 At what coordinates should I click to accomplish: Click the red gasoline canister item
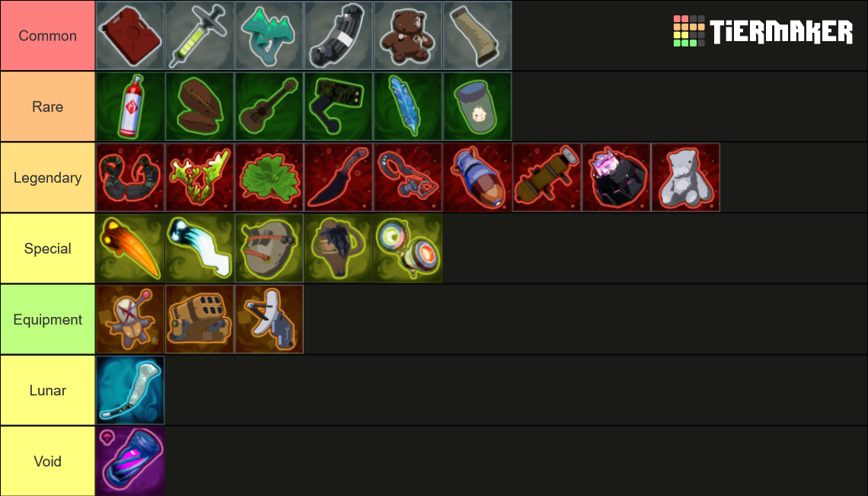(x=130, y=36)
